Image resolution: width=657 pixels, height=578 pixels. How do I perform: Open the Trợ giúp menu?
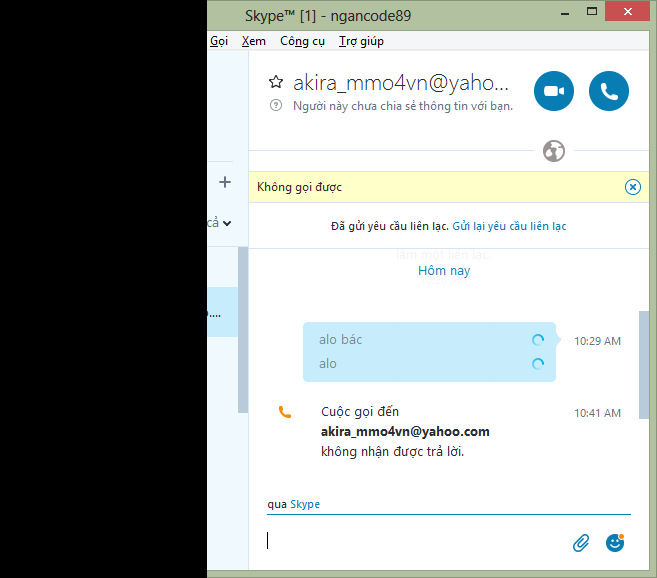[x=361, y=41]
